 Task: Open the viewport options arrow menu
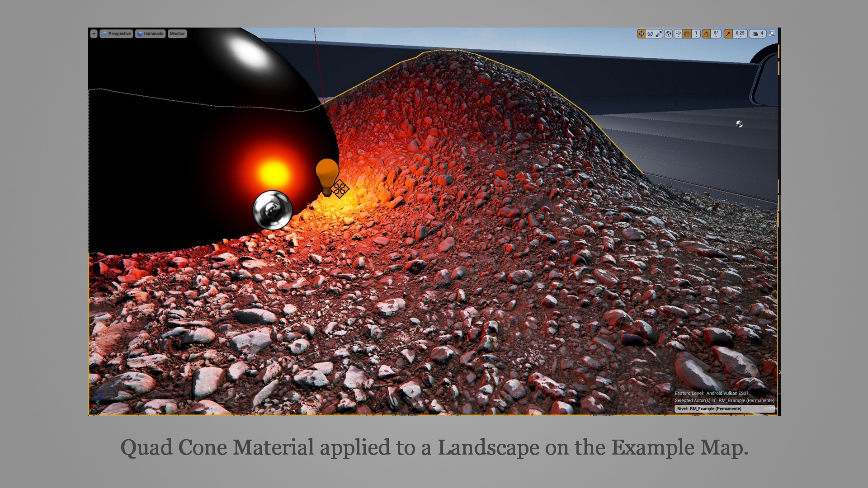point(94,34)
